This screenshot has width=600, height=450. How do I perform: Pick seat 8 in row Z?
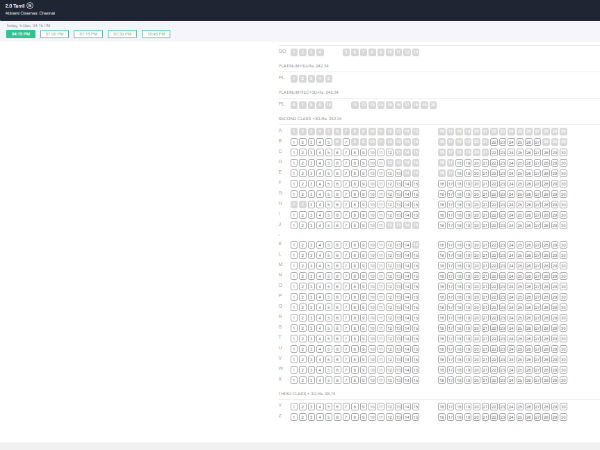pyautogui.click(x=355, y=417)
